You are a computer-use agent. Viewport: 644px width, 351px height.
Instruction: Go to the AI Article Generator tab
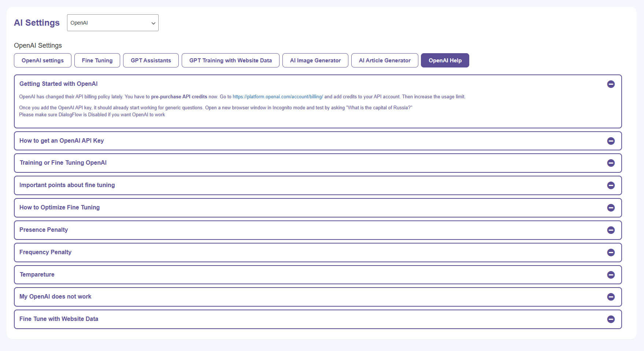[x=385, y=61]
